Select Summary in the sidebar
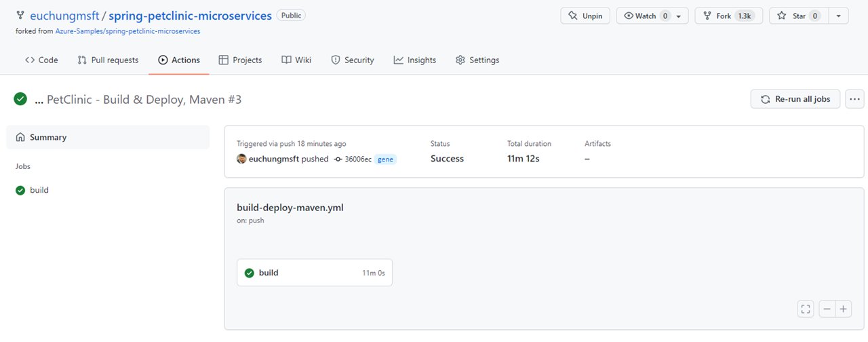 coord(108,137)
